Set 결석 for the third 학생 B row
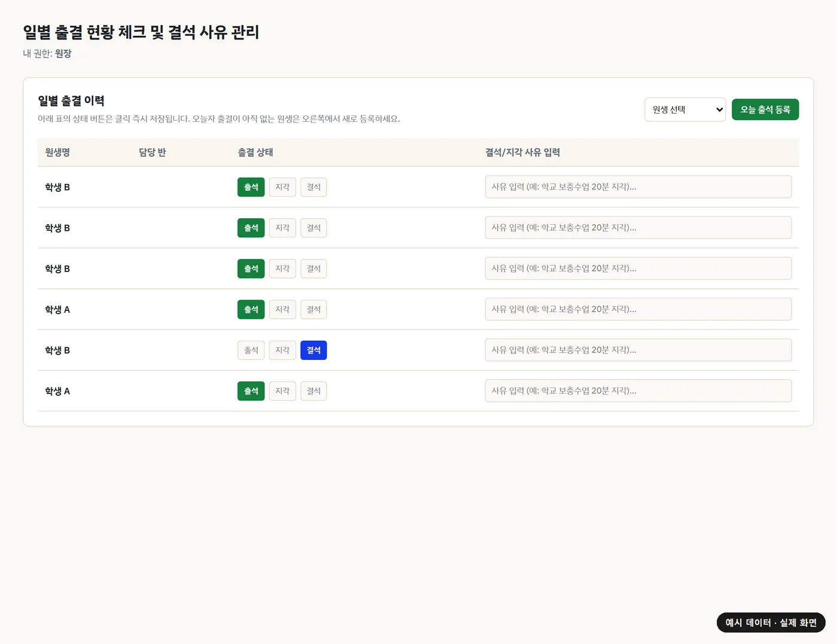Image resolution: width=837 pixels, height=644 pixels. 314,268
